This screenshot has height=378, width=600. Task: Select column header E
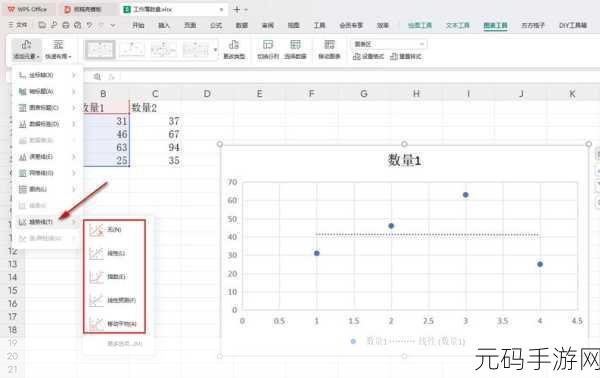[259, 94]
